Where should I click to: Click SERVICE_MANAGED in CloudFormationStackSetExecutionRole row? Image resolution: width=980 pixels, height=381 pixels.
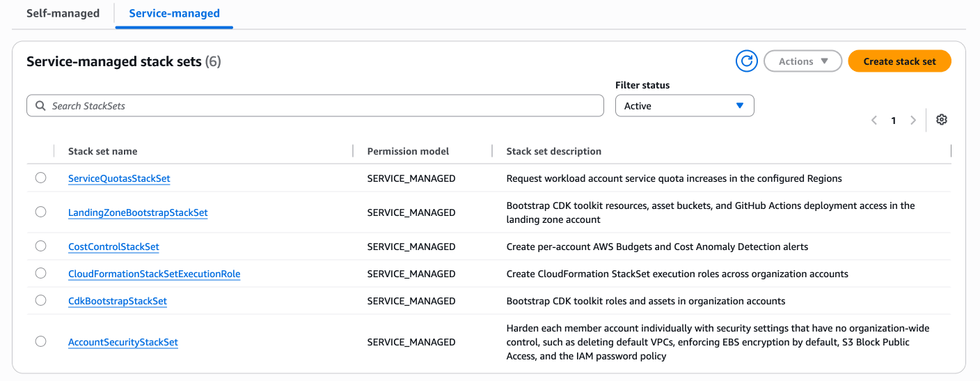pos(411,274)
